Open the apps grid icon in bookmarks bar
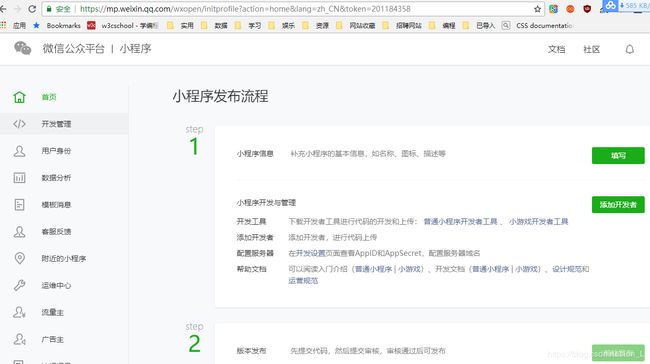Viewport: 650px width, 364px height. coord(3,25)
